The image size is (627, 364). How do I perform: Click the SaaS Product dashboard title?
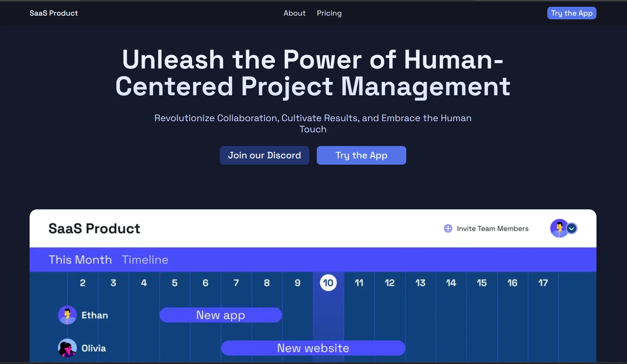pos(94,228)
